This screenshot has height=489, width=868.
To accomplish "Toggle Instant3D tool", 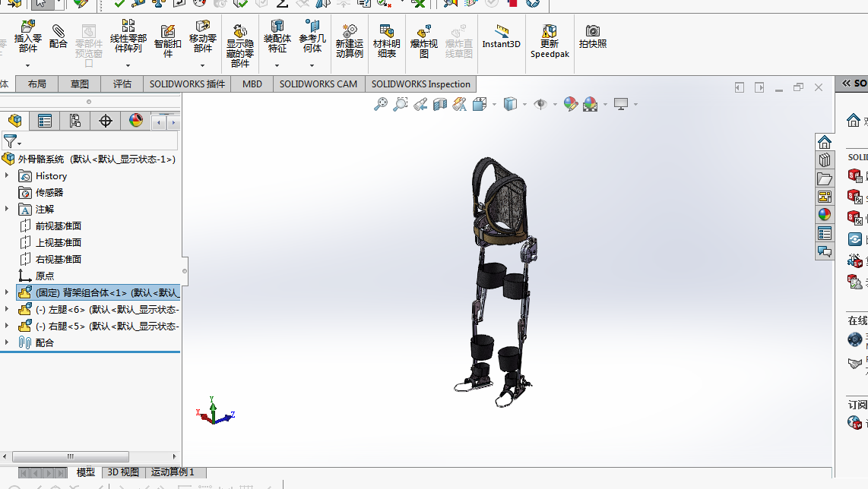I will (x=501, y=36).
